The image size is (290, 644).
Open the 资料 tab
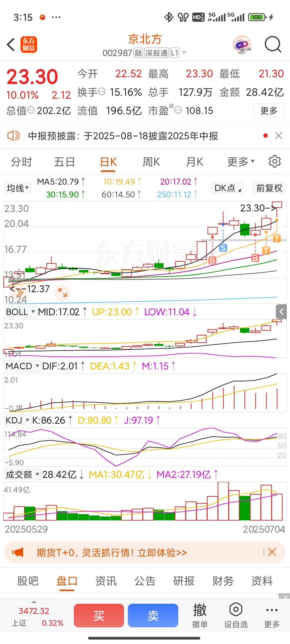pyautogui.click(x=262, y=581)
